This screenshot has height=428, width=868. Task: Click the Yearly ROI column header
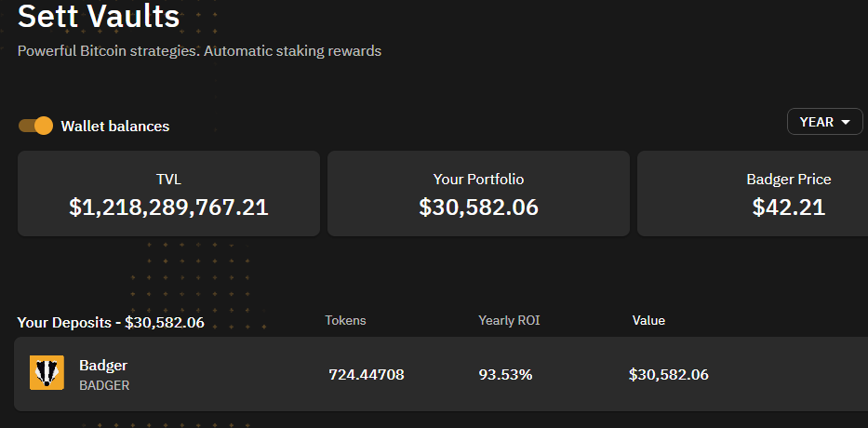[x=509, y=321]
